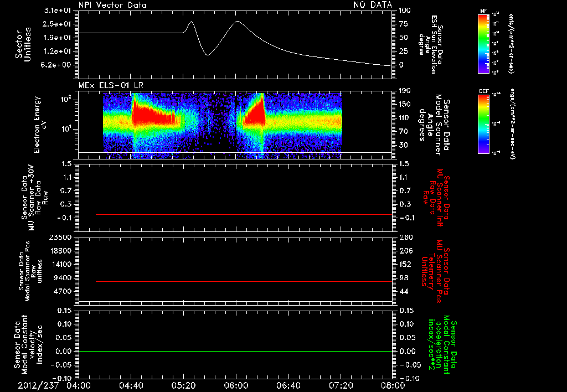Click the '152' telemetry axis value
567x392 pixels.
point(405,265)
